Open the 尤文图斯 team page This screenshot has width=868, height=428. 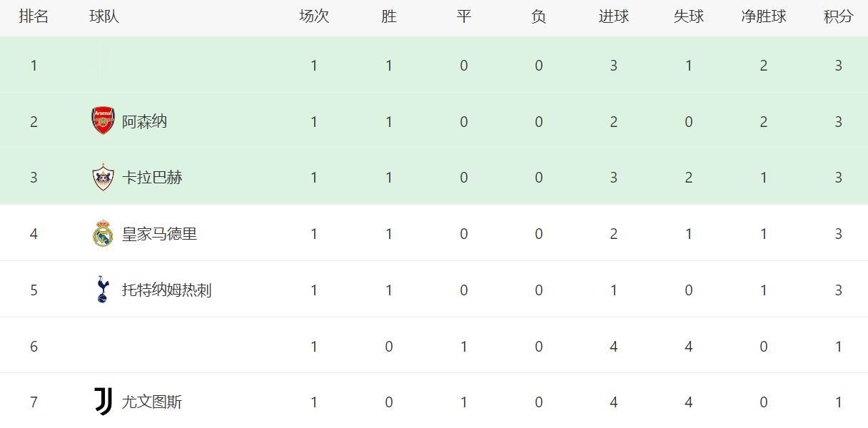click(152, 402)
